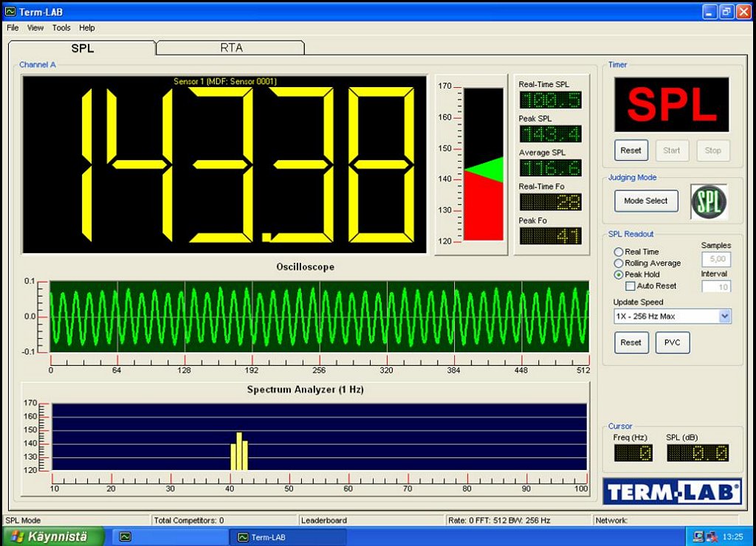The image size is (756, 546).
Task: Enable the Auto Reset checkbox
Action: (630, 286)
